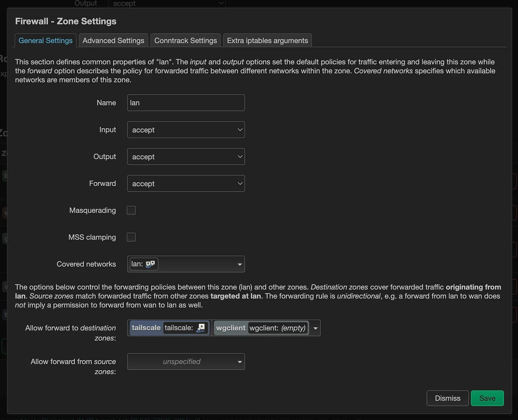Click the tailscale interface icon

coord(201,328)
